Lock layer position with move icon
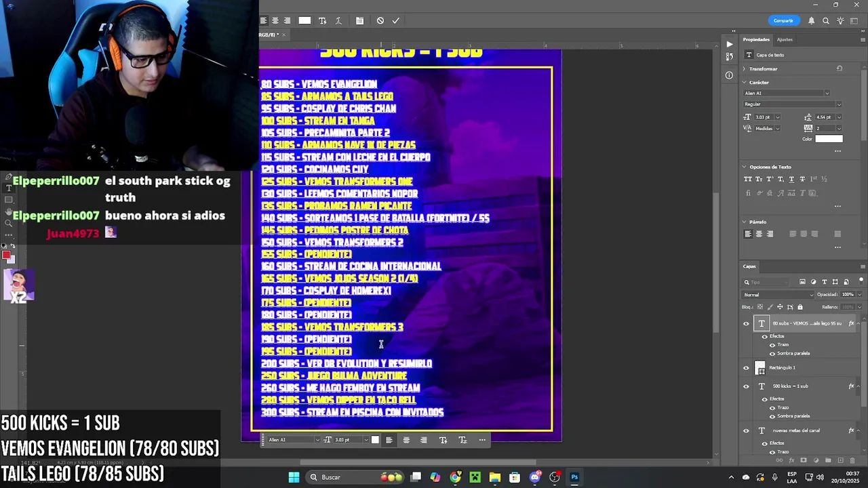The image size is (868, 488). coord(780,307)
